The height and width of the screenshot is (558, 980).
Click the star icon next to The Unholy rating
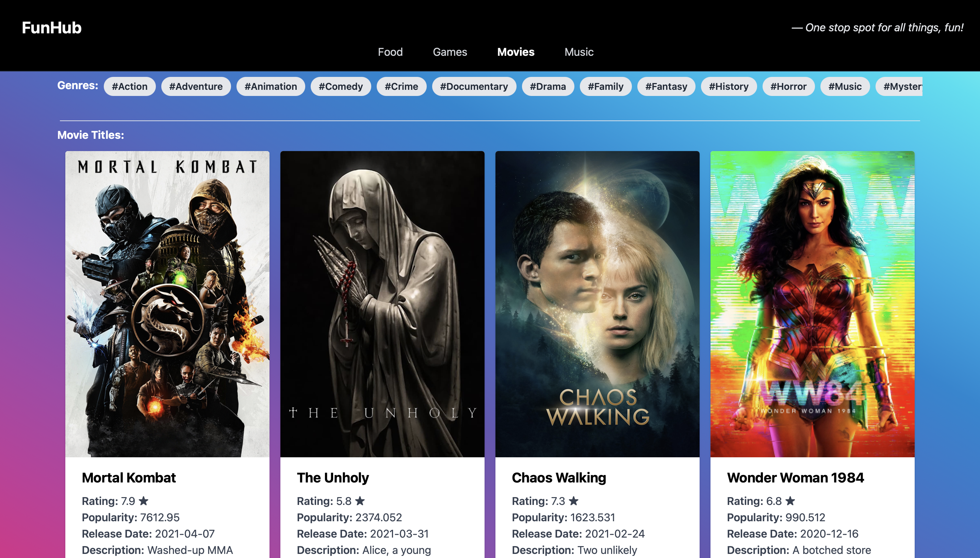(360, 501)
